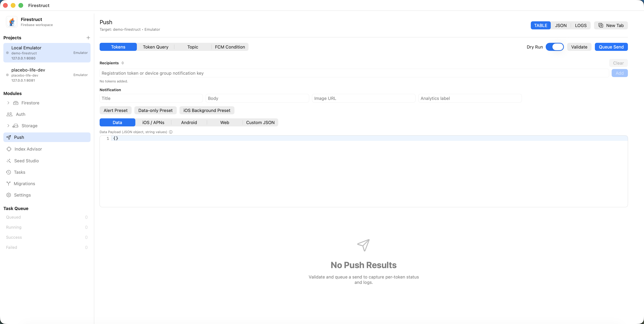The width and height of the screenshot is (644, 324).
Task: Disable the Dry Run toggle
Action: pos(555,47)
